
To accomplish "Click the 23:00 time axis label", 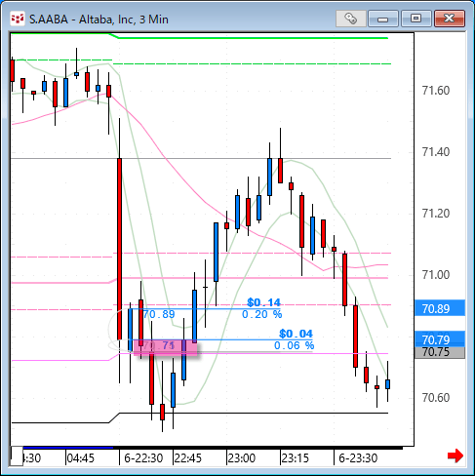I will click(242, 458).
